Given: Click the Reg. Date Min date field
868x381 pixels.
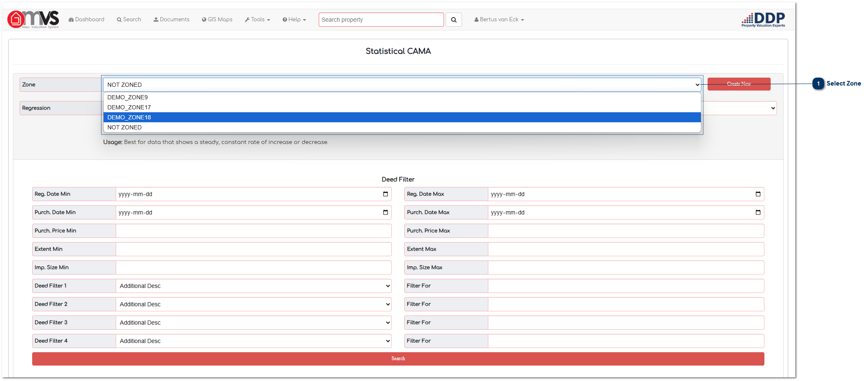Looking at the screenshot, I should coord(254,194).
